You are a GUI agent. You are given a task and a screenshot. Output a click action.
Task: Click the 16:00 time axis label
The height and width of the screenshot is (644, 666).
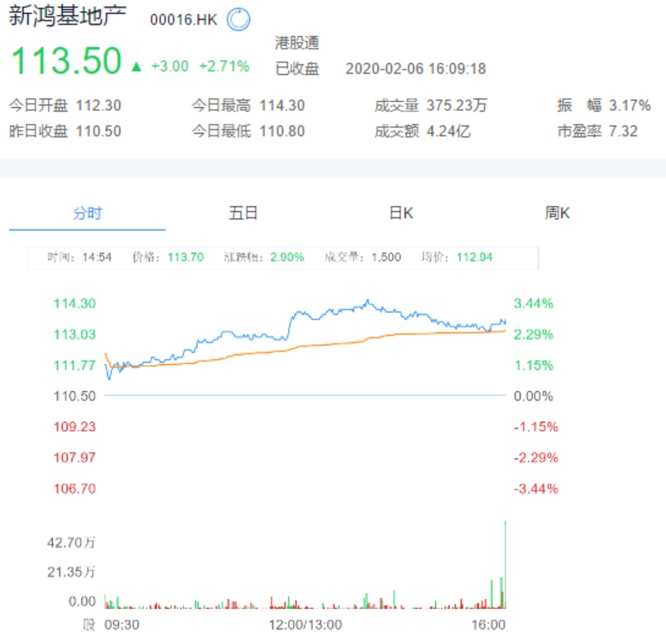coord(489,625)
